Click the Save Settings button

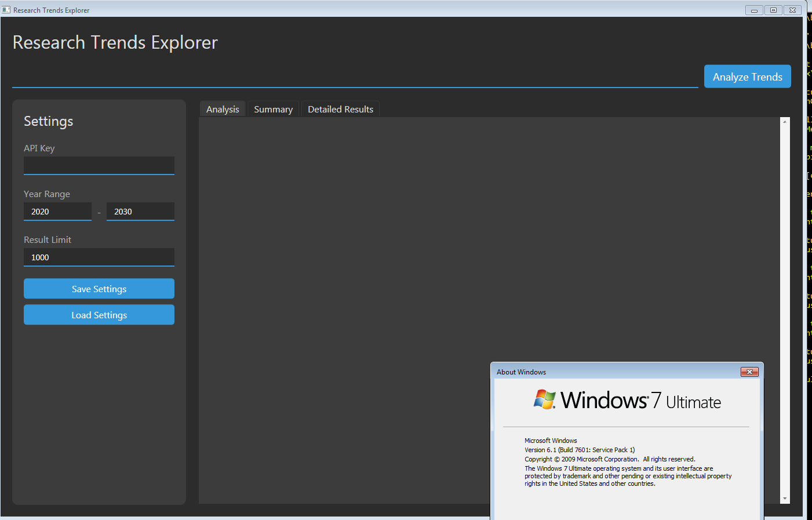point(99,289)
